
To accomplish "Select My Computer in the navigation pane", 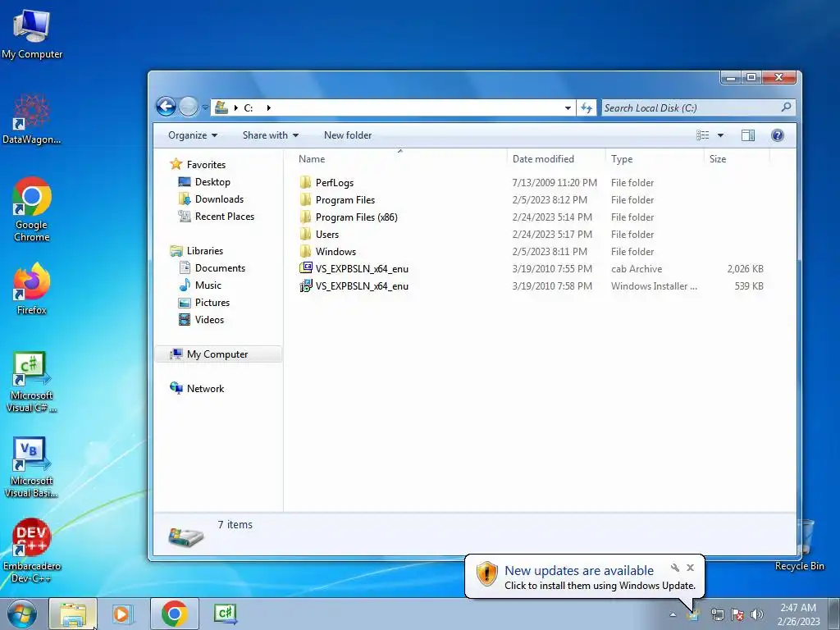I will pyautogui.click(x=217, y=354).
